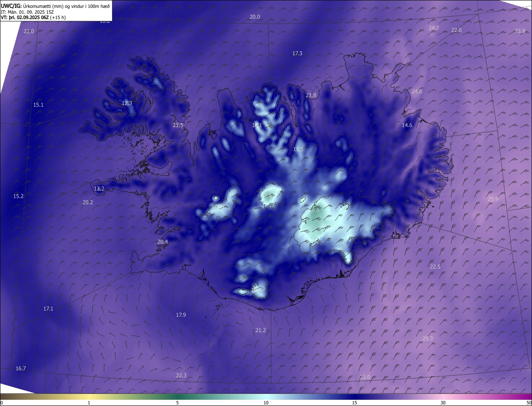Click the 6.6 value on the glacier
The image size is (532, 406).
[x=315, y=210]
